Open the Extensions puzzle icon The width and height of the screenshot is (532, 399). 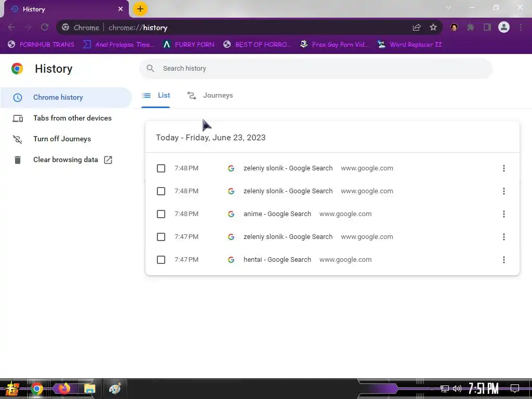471,27
